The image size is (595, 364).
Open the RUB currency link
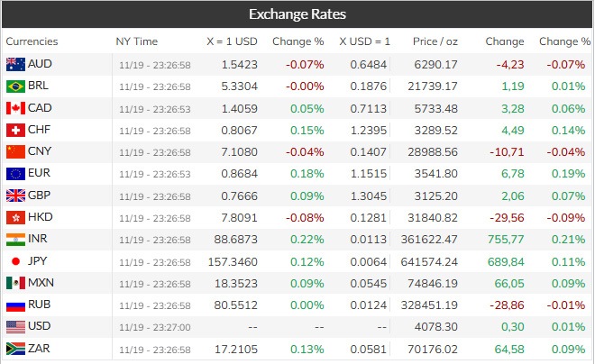click(41, 305)
